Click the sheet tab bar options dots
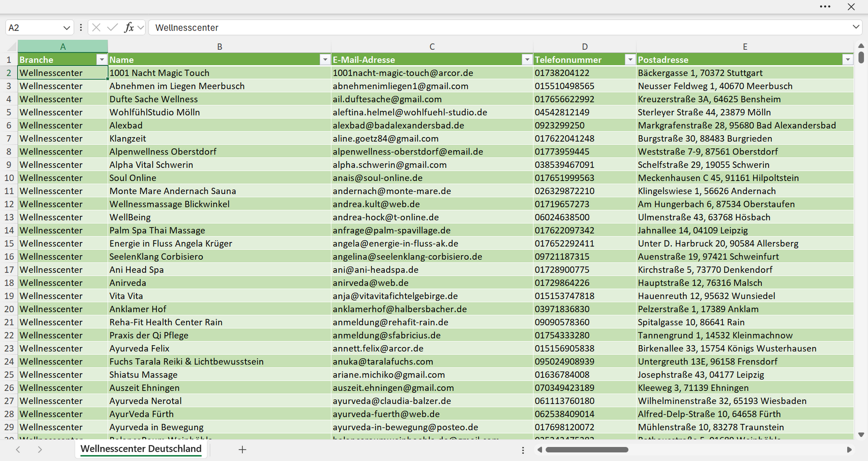 click(x=523, y=450)
